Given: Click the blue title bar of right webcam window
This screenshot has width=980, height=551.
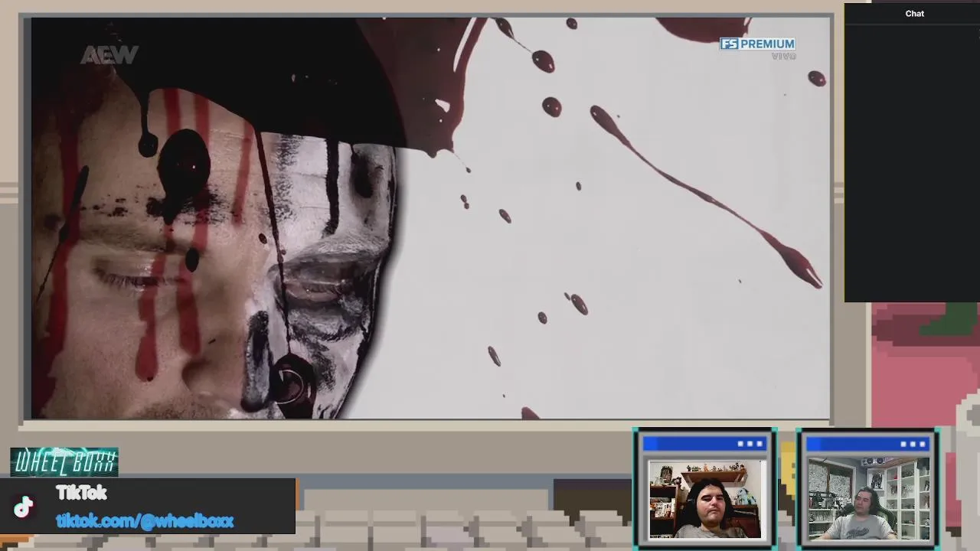Looking at the screenshot, I should tap(869, 444).
